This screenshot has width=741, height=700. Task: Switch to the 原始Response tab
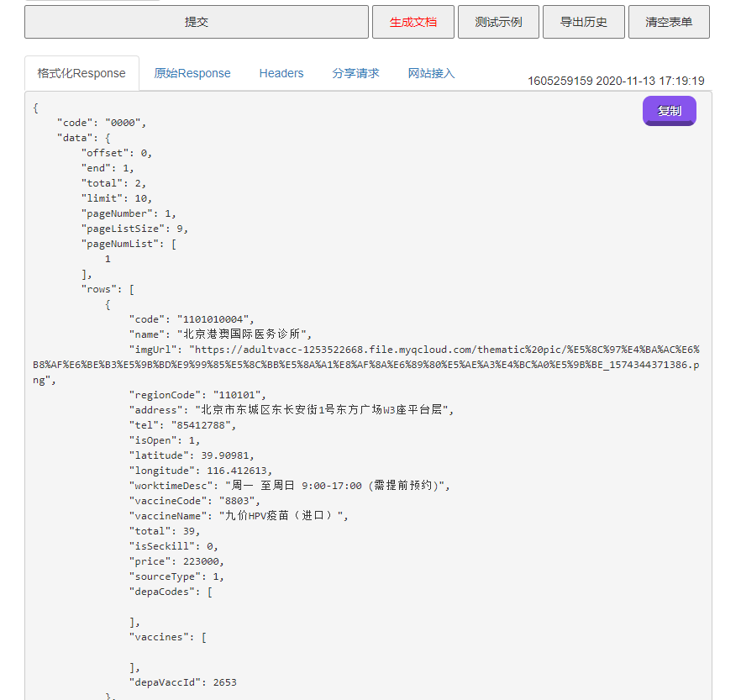point(192,73)
